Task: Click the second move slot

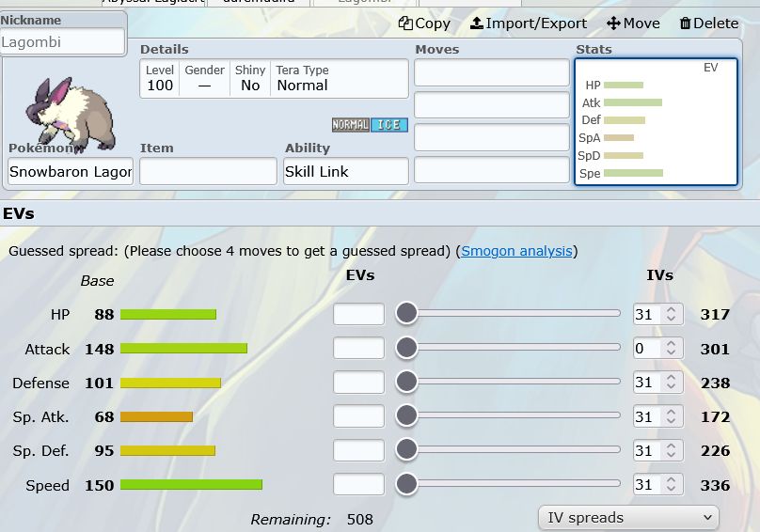Action: 492,104
